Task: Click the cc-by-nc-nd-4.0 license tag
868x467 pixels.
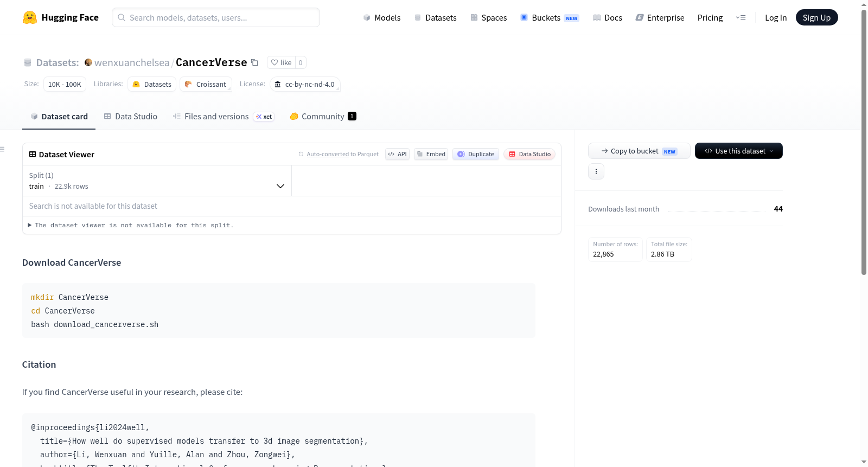Action: tap(305, 84)
